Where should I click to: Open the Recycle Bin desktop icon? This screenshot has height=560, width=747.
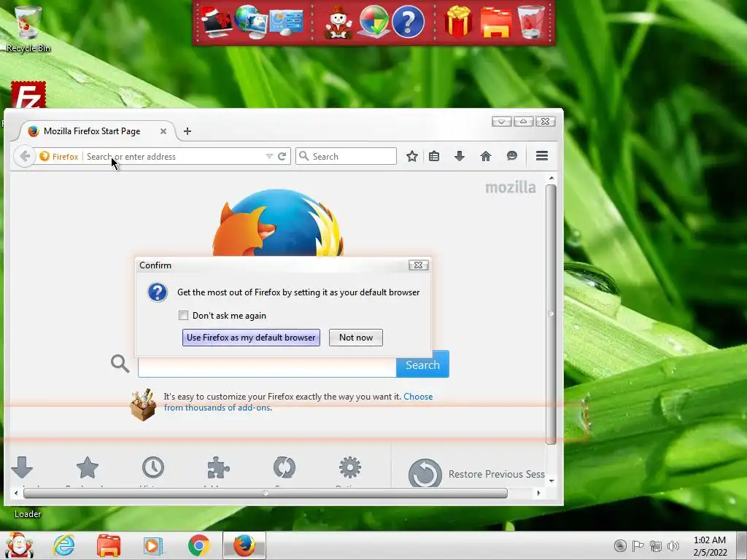tap(28, 28)
